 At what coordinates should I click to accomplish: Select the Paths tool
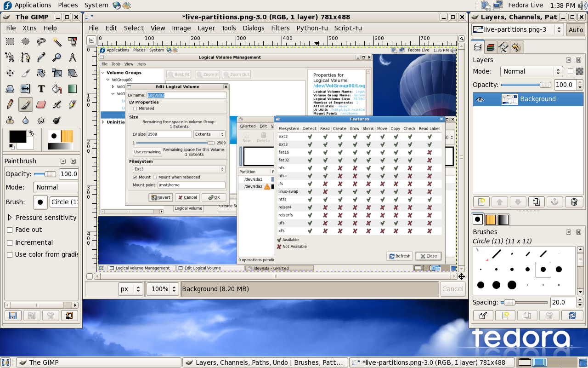point(25,57)
